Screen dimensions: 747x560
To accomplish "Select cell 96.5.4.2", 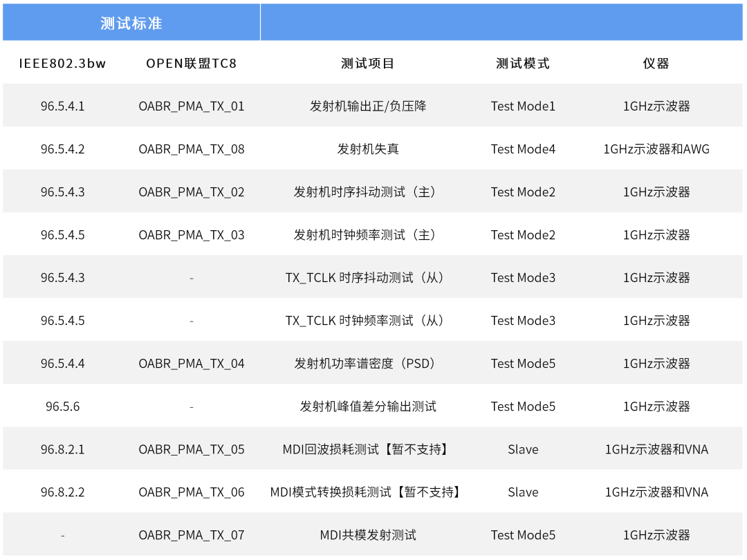I will pyautogui.click(x=62, y=149).
